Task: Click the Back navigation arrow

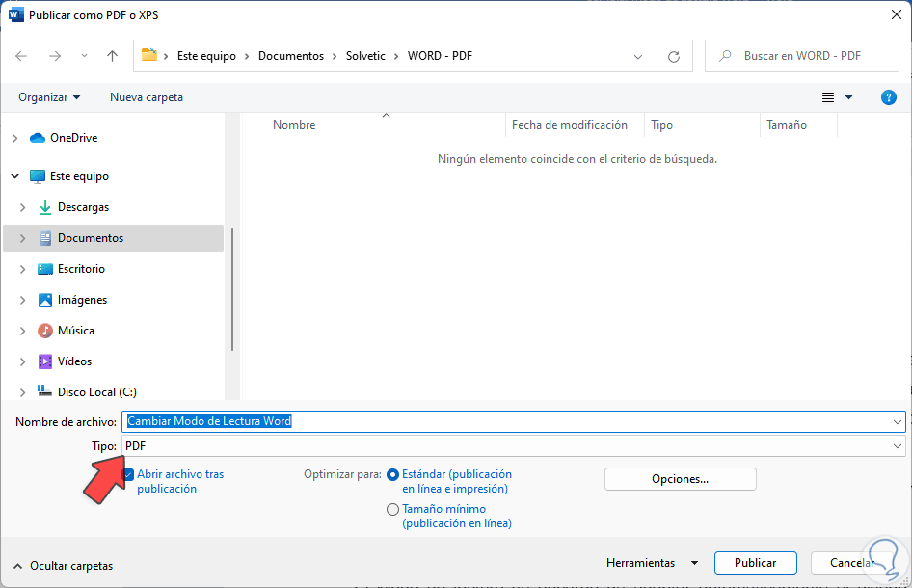Action: point(21,56)
